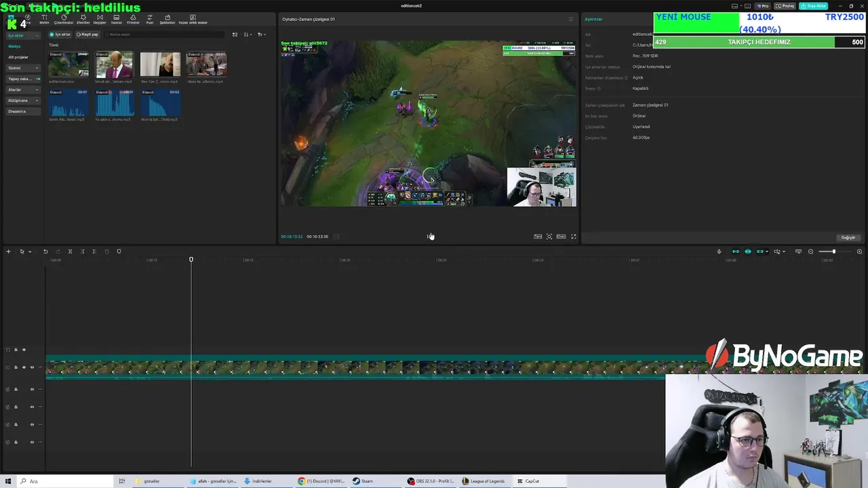
Task: Click the undo arrow in timeline toolbar
Action: [45, 251]
